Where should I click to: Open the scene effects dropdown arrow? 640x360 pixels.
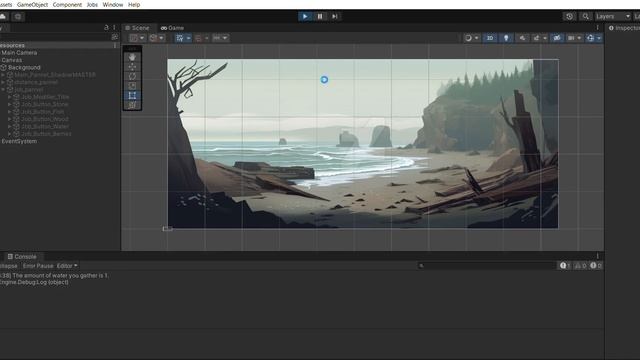[x=545, y=38]
